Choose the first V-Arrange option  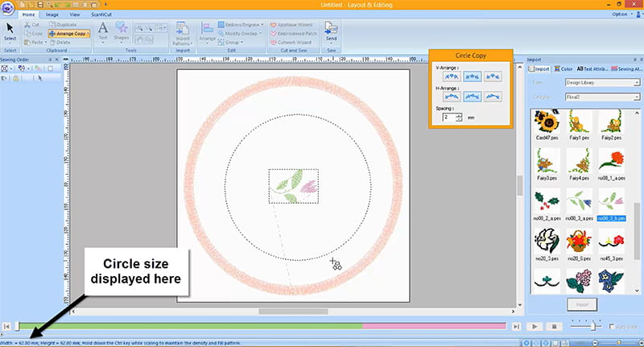452,75
